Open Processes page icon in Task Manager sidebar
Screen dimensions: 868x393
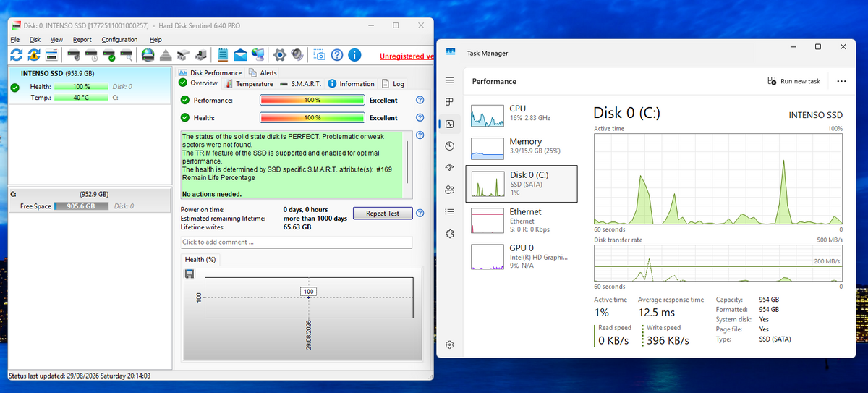click(x=449, y=102)
